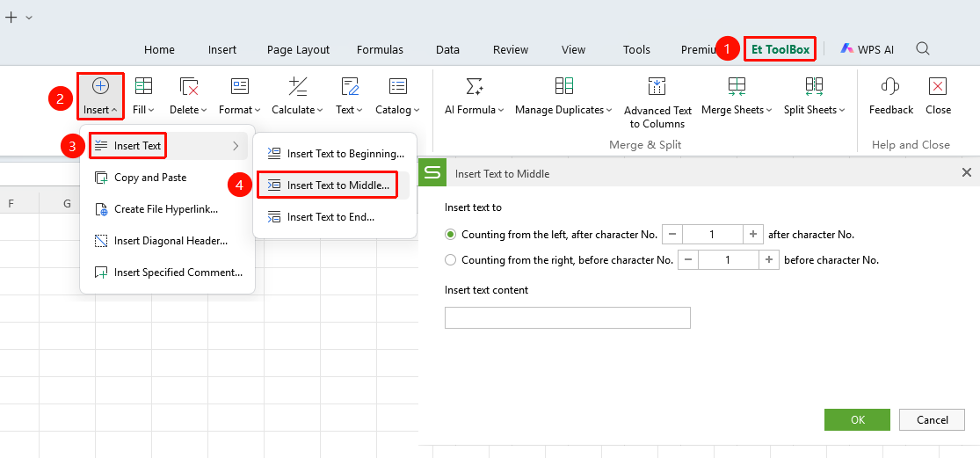Screen dimensions: 980x458
Task: Switch to the Tools tab
Action: coord(636,49)
